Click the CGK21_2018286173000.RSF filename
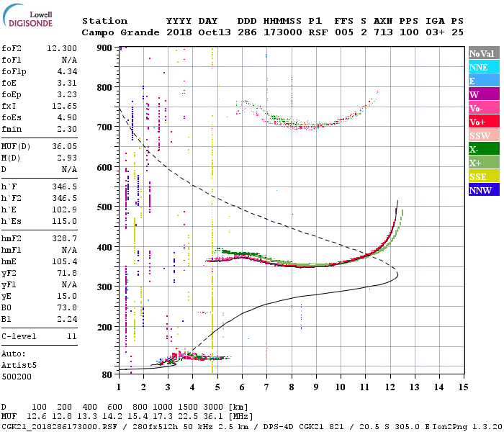The width and height of the screenshot is (504, 432). [59, 427]
